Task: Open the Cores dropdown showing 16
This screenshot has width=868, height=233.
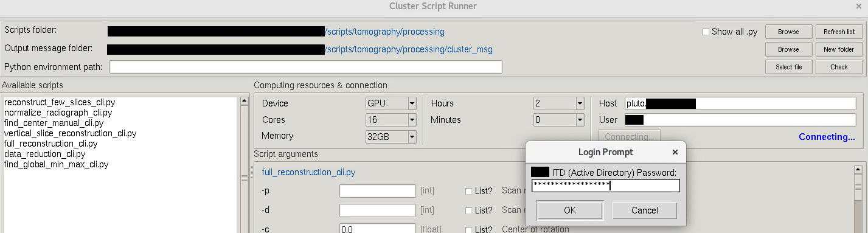Action: coord(391,120)
